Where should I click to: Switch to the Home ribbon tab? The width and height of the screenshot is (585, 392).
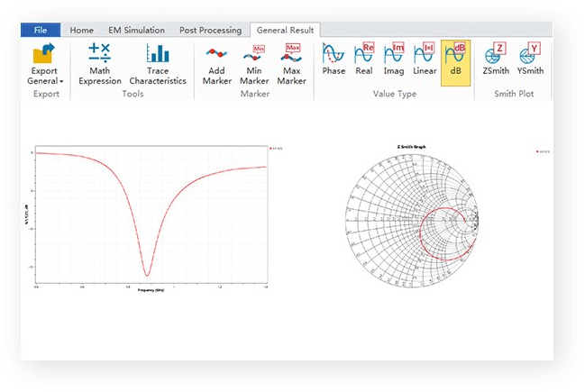[x=81, y=31]
